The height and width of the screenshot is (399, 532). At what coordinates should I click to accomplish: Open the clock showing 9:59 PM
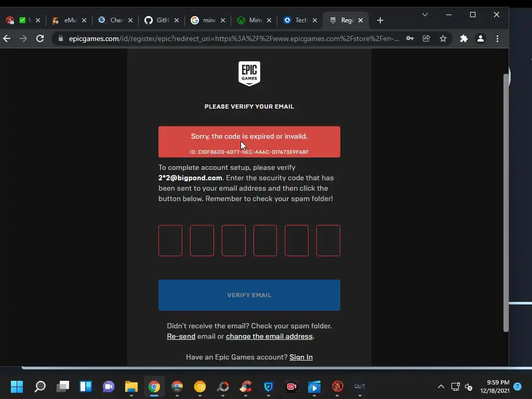[x=495, y=386]
